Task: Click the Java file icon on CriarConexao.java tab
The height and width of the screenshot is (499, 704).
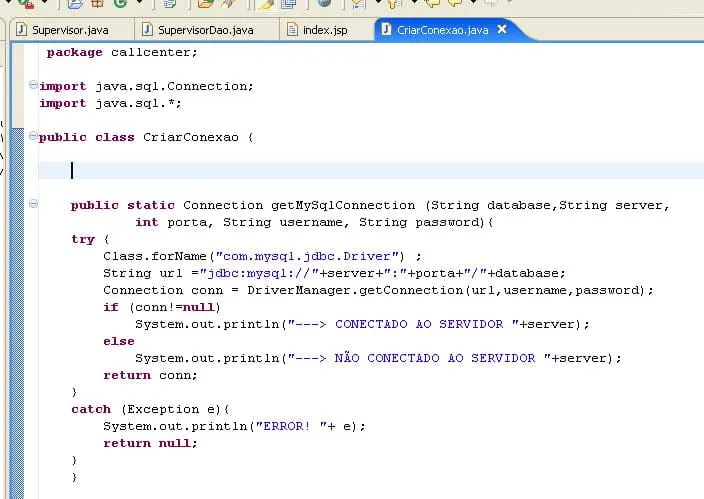Action: coord(386,30)
